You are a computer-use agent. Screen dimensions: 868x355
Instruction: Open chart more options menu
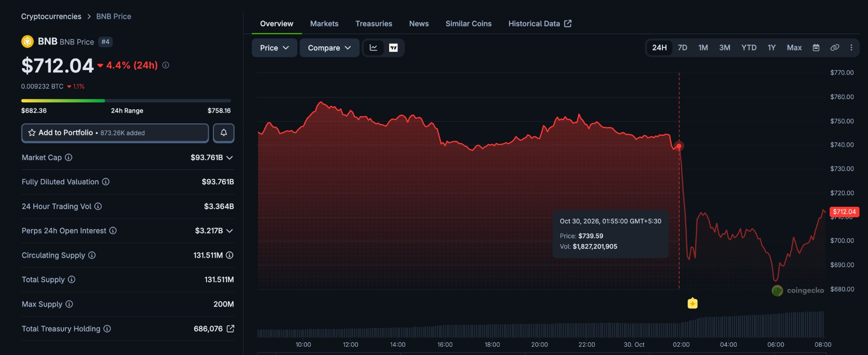pyautogui.click(x=851, y=48)
